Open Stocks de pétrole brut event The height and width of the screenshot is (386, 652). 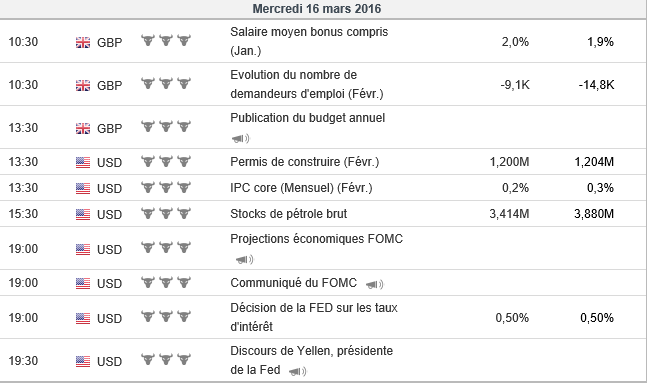pos(289,214)
